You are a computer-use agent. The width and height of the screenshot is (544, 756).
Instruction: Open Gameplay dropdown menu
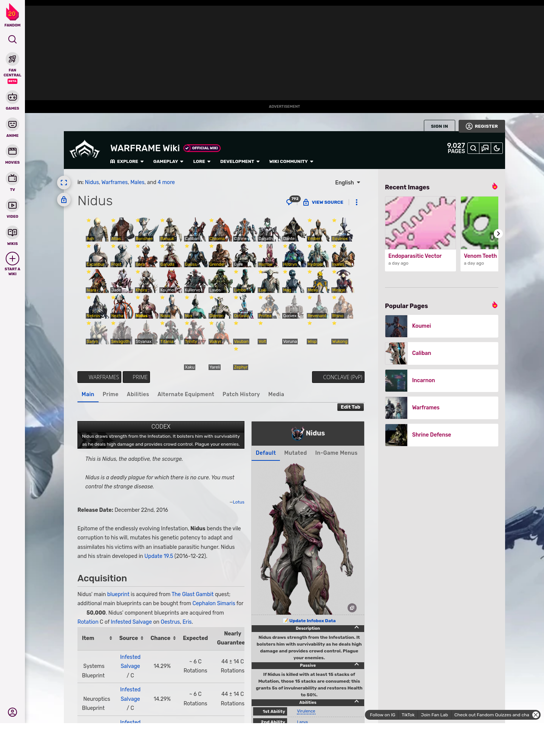[168, 161]
